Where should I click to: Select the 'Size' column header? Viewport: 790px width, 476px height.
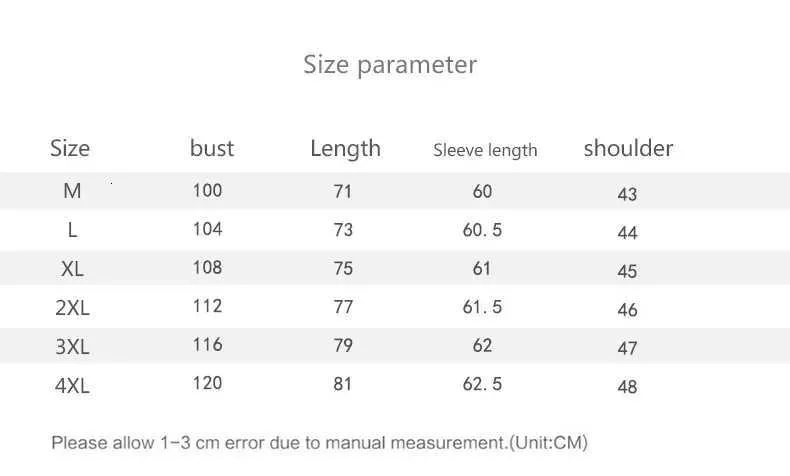70,149
